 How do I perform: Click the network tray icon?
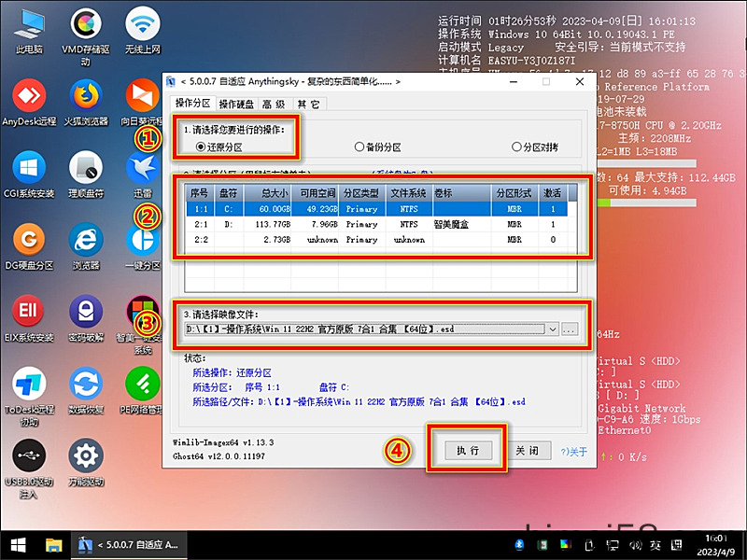point(613,545)
